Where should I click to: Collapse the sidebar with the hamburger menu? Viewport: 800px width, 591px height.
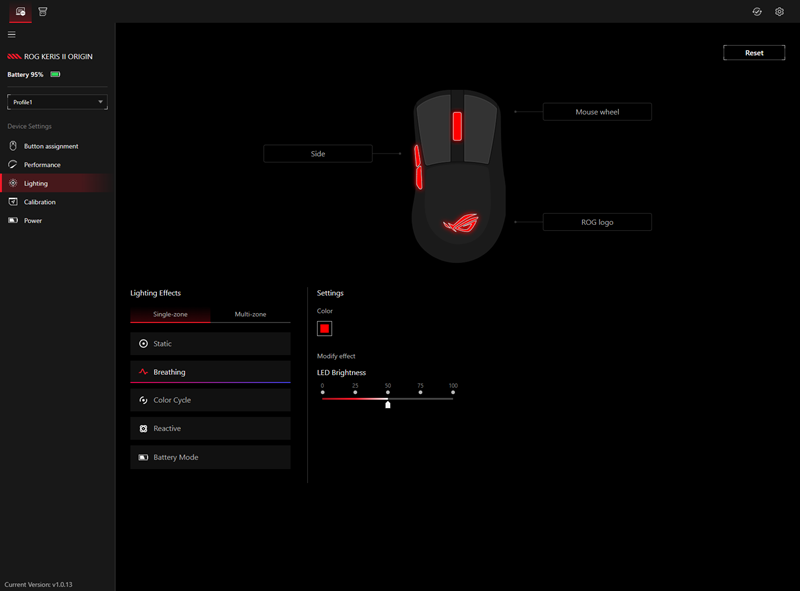(x=12, y=34)
